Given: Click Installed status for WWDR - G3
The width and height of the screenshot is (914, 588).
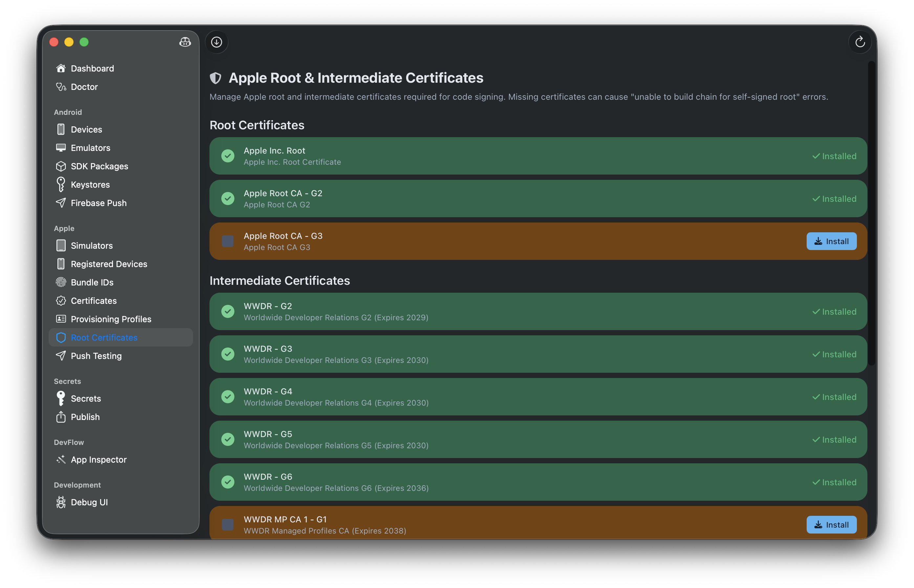Looking at the screenshot, I should (x=834, y=354).
